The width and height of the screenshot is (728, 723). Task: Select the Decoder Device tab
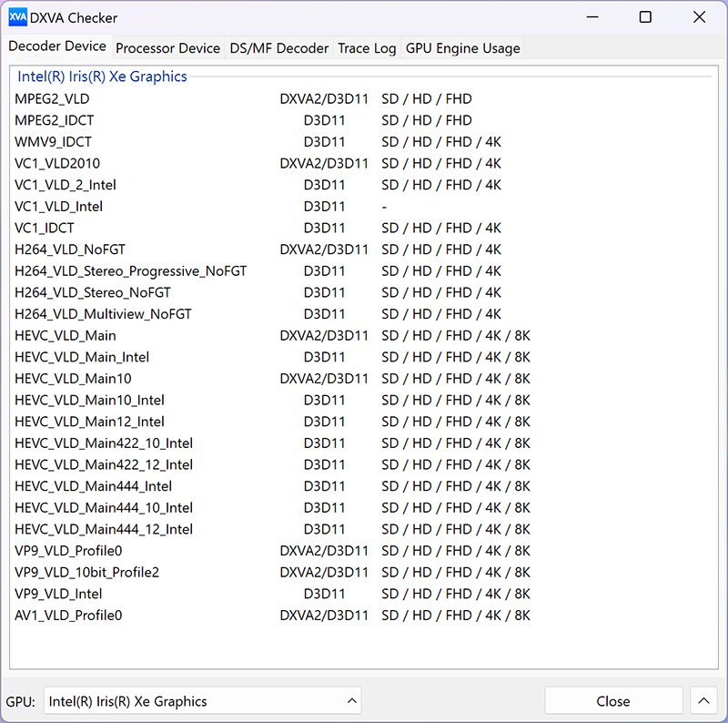(57, 46)
